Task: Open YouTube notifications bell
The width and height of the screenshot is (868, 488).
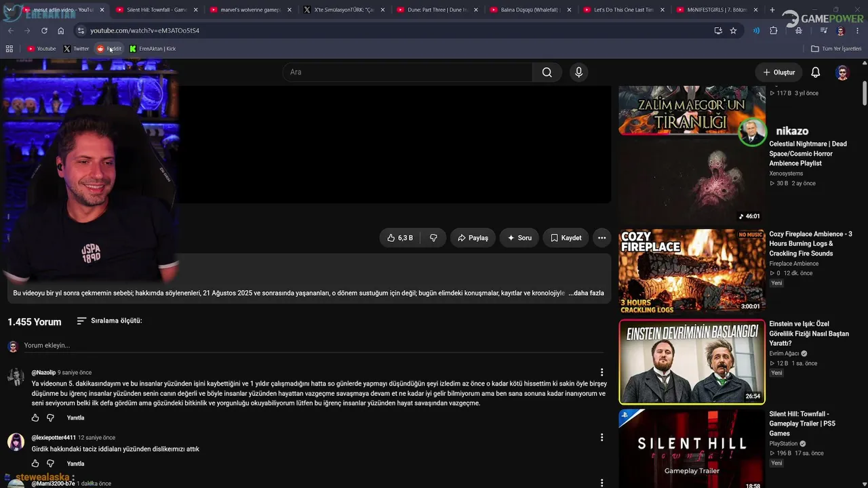Action: (x=816, y=73)
